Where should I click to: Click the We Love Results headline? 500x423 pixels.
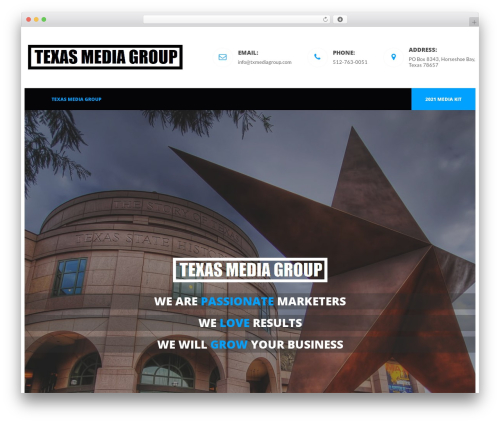pos(250,323)
